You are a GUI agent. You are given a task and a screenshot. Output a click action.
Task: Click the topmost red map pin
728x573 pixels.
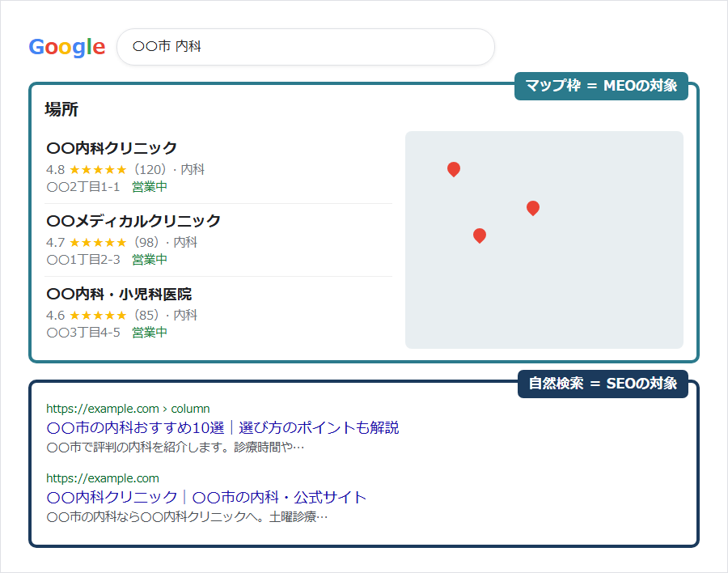[x=454, y=169]
